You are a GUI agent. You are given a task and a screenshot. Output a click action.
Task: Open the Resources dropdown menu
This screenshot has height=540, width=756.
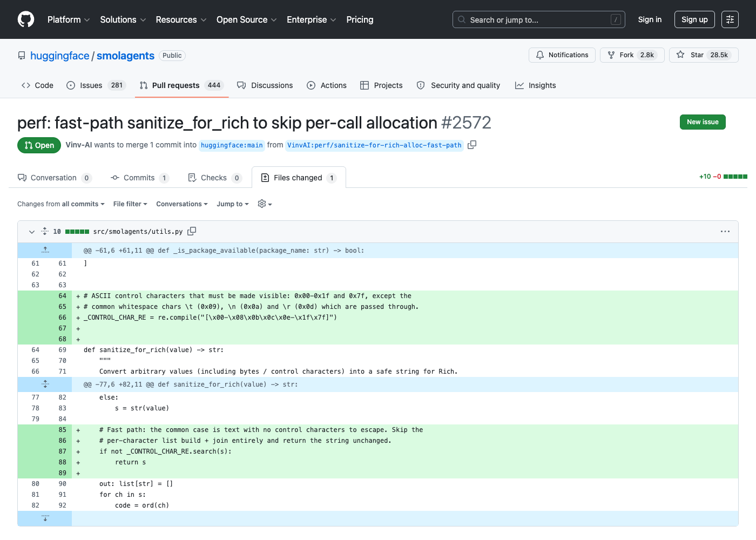[181, 19]
